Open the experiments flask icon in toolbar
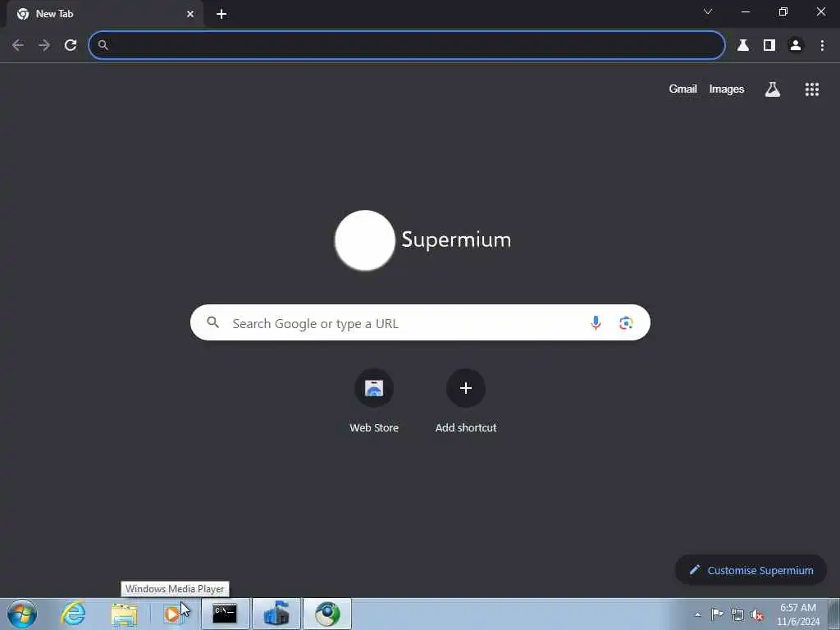Viewport: 840px width, 630px height. pyautogui.click(x=743, y=45)
